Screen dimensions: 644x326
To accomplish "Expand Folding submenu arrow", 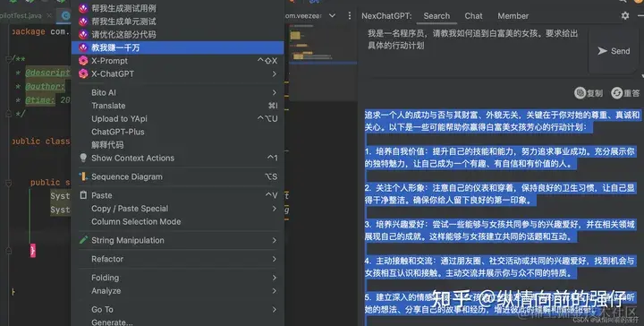I will click(x=275, y=278).
